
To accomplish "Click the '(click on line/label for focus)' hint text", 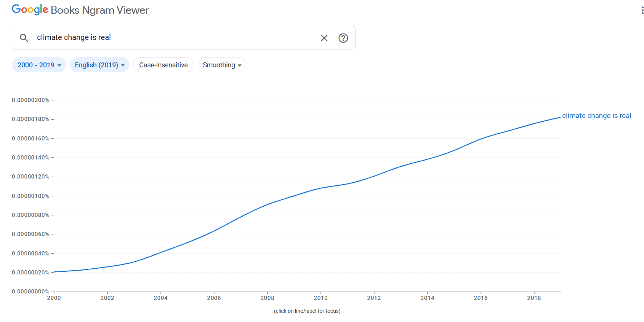I will 307,311.
